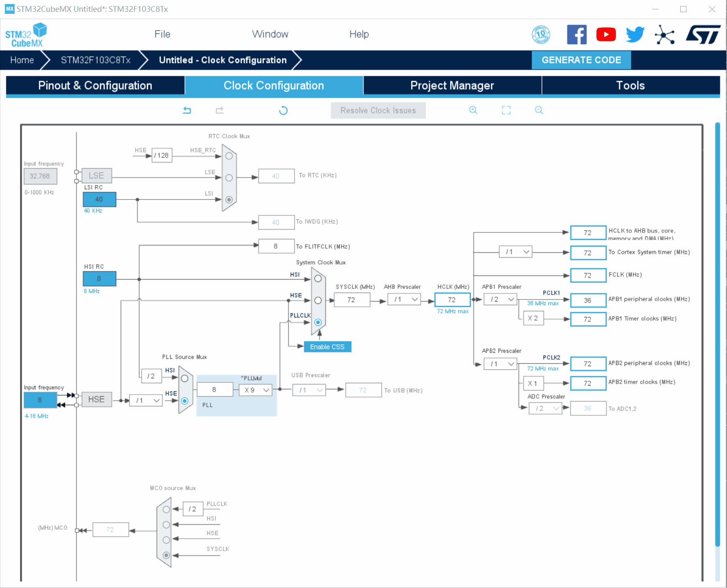This screenshot has width=727, height=588.
Task: Select PLLCLK in System Clock Mux
Action: (x=318, y=322)
